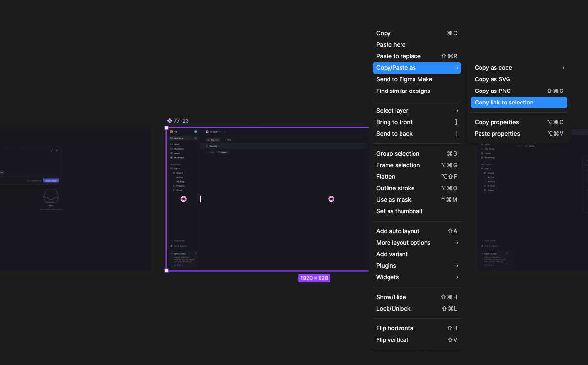Click the Try Now link in Import Issues

point(178,265)
